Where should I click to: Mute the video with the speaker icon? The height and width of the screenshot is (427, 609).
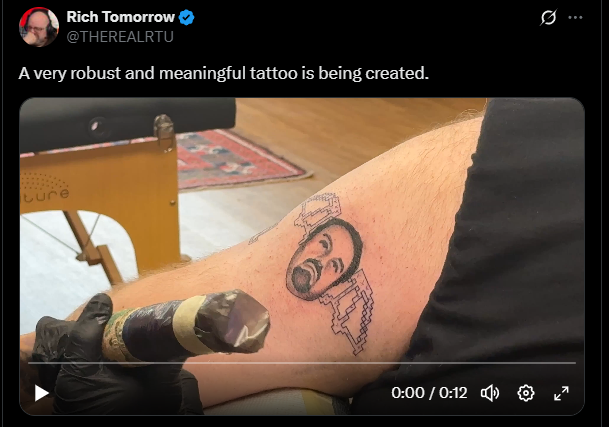pos(490,393)
